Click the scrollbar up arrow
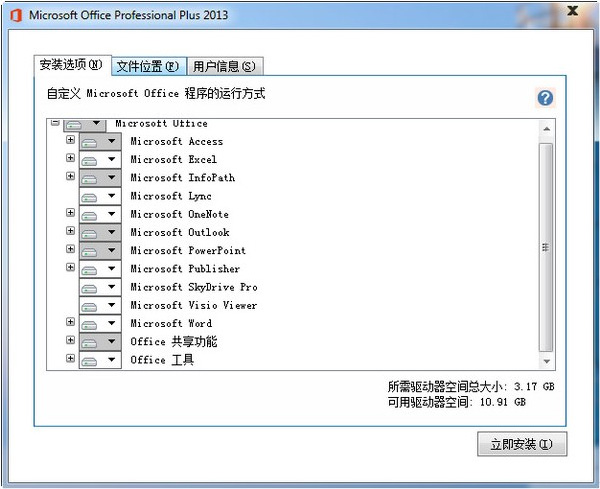 (546, 129)
